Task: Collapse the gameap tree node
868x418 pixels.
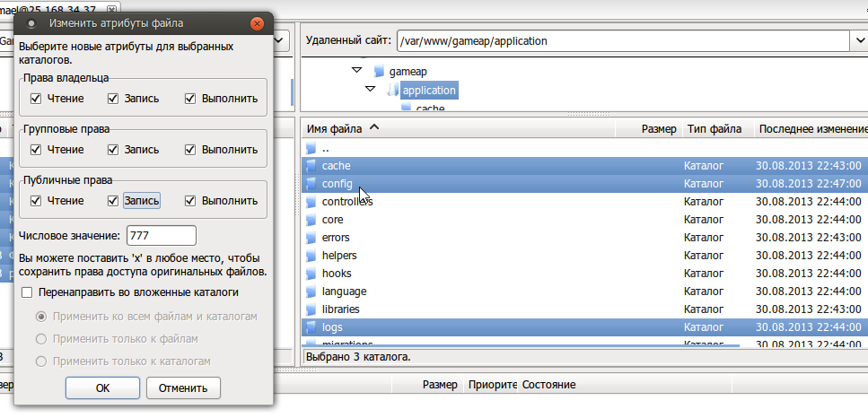Action: click(x=356, y=71)
